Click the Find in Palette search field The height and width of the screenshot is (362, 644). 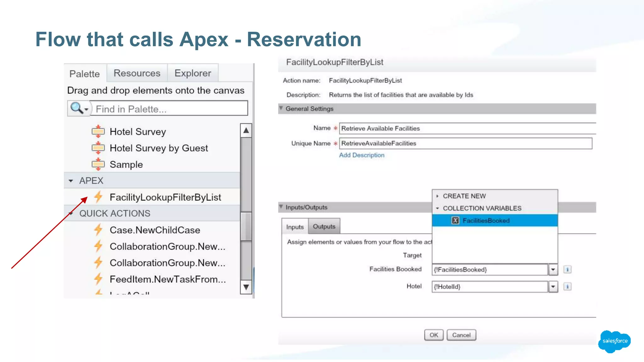coord(169,109)
